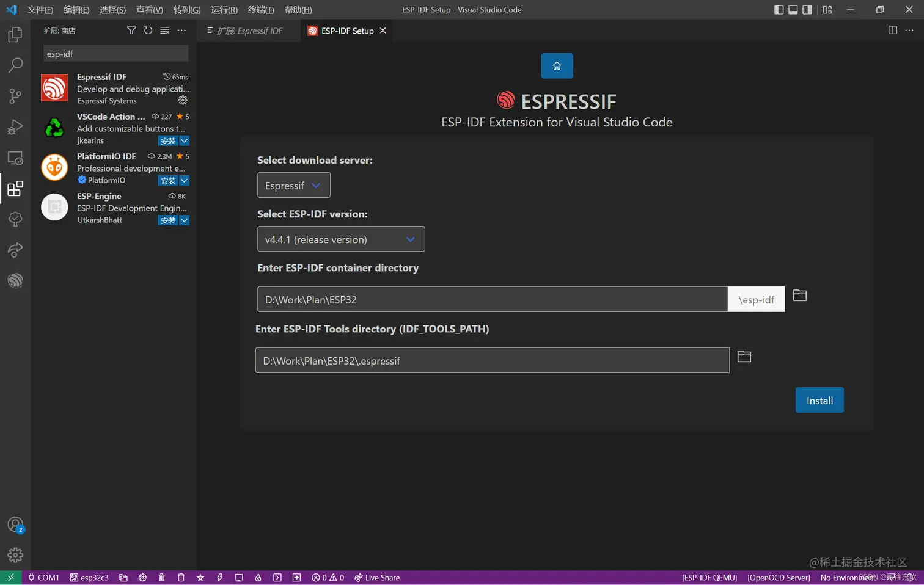Click the Install button for ESP-IDF
This screenshot has width=924, height=585.
coord(820,401)
